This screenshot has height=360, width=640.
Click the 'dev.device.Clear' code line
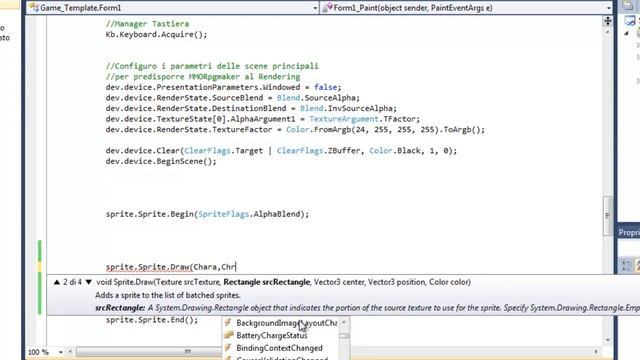(x=281, y=151)
